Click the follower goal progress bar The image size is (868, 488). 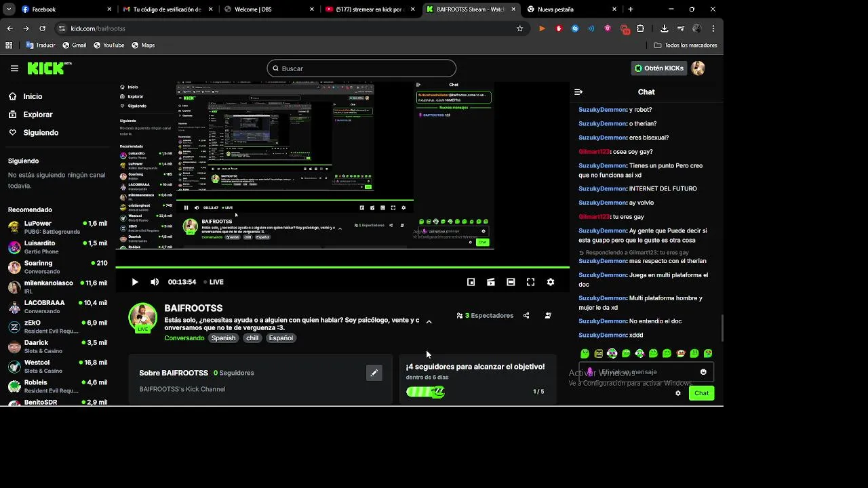pos(425,392)
